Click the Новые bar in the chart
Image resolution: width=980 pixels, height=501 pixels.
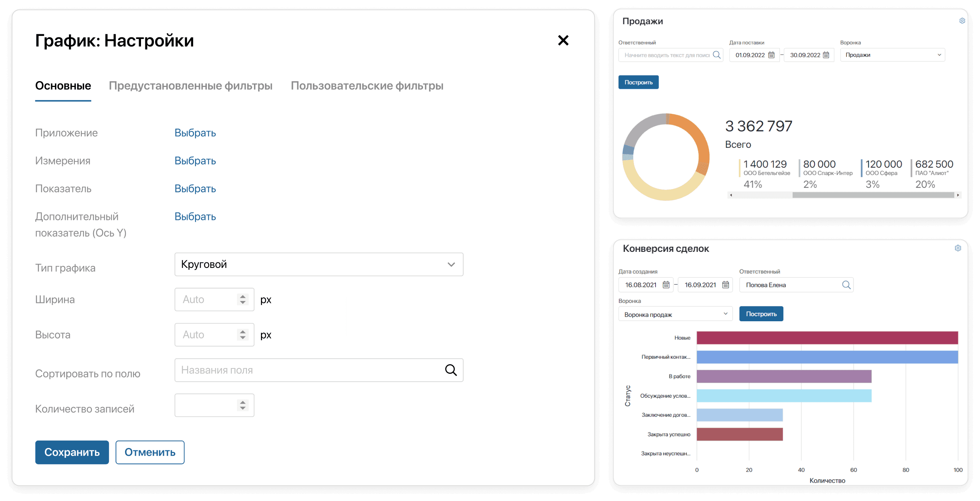pyautogui.click(x=827, y=338)
